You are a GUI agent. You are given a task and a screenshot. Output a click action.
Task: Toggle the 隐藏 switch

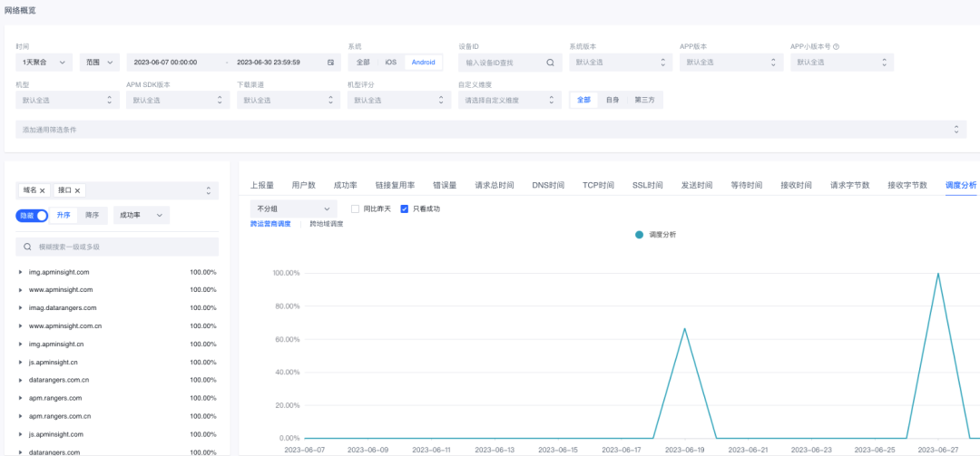coord(31,215)
